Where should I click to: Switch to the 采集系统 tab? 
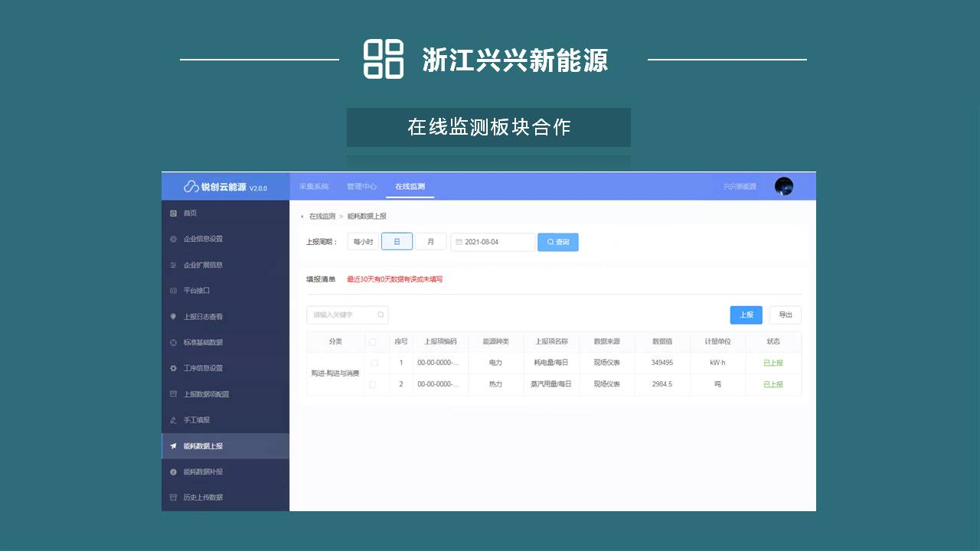(x=313, y=187)
